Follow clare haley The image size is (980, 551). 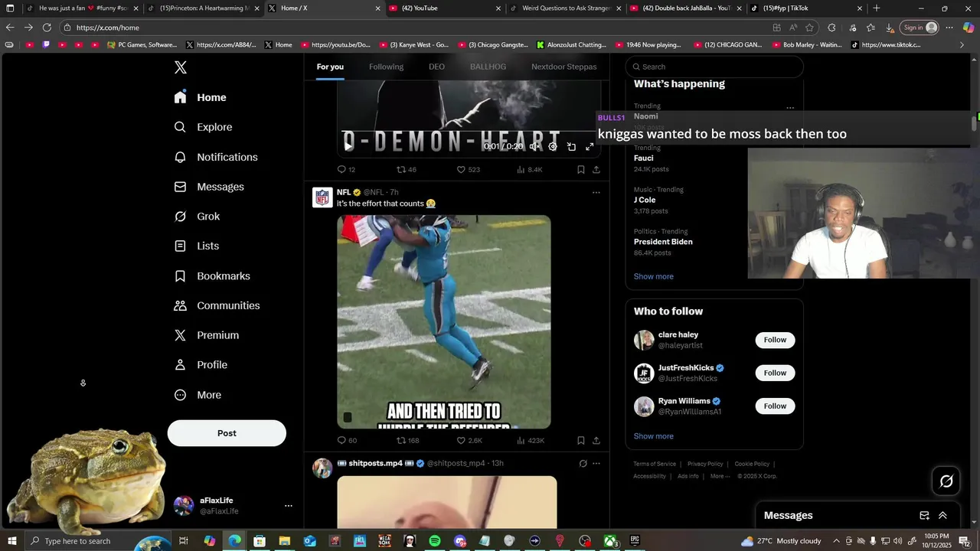[775, 340]
